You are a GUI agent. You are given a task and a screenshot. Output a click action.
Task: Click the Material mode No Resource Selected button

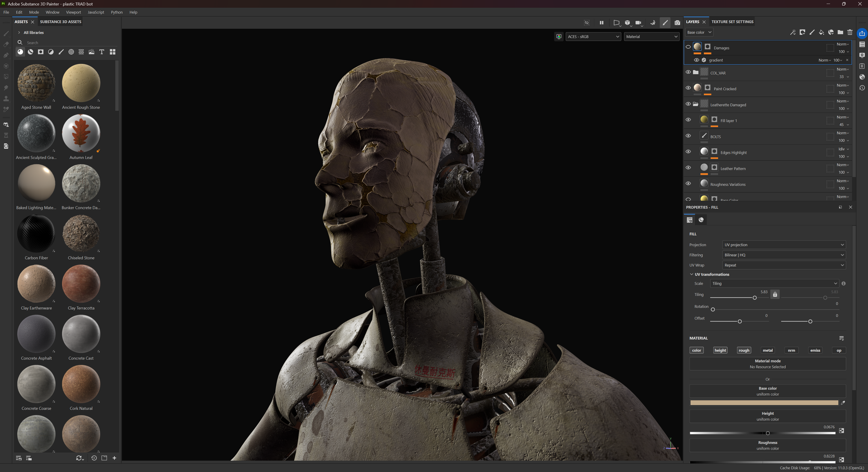pyautogui.click(x=767, y=364)
